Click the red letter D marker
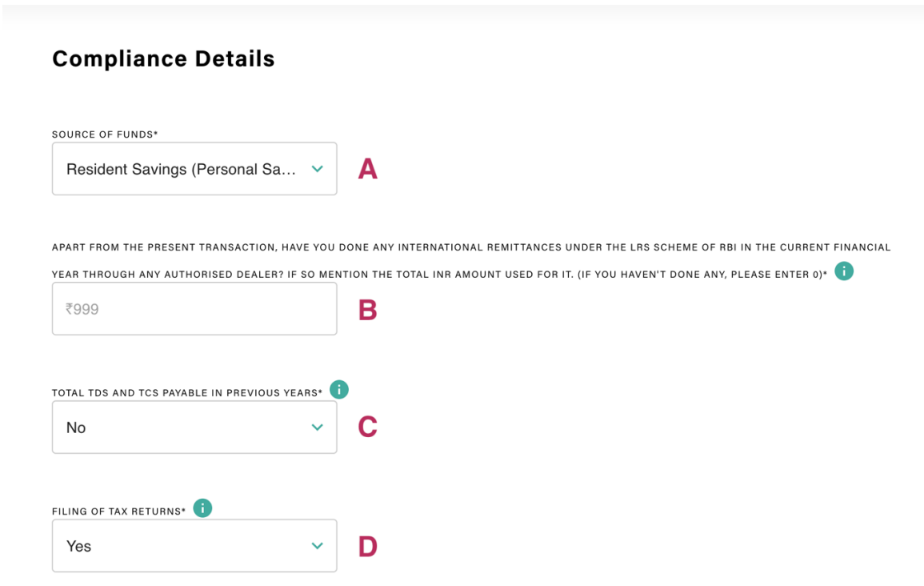This screenshot has width=924, height=586. [x=368, y=547]
